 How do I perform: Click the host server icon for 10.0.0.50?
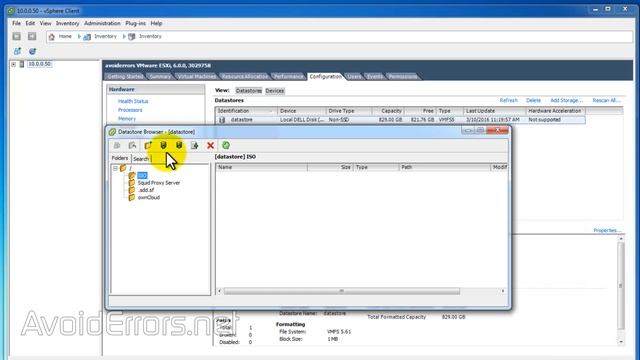22,64
